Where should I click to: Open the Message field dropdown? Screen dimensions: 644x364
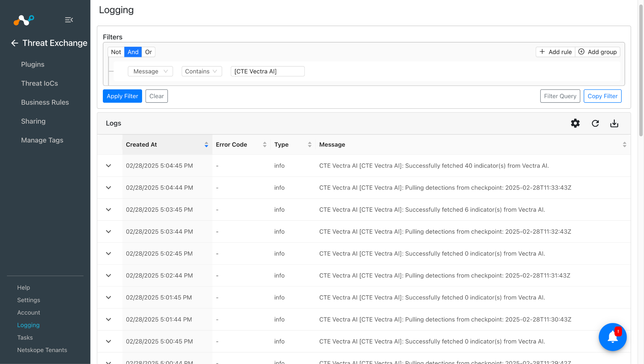150,71
